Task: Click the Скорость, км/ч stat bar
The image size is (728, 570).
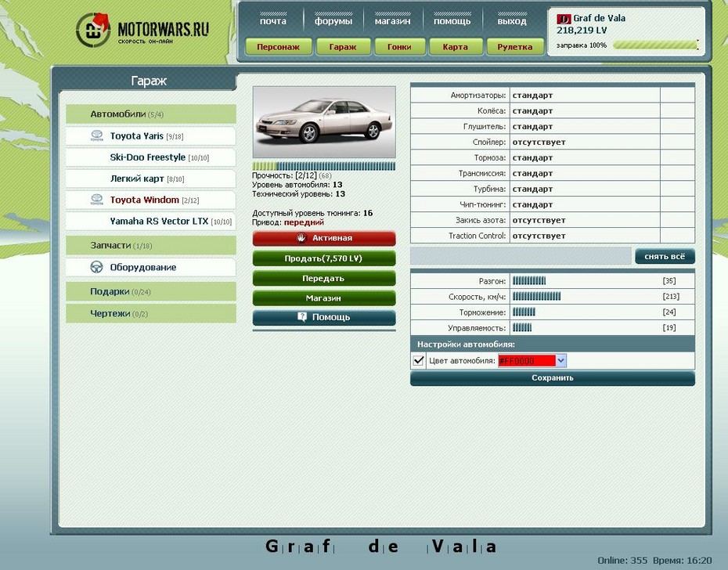Action: point(537,297)
